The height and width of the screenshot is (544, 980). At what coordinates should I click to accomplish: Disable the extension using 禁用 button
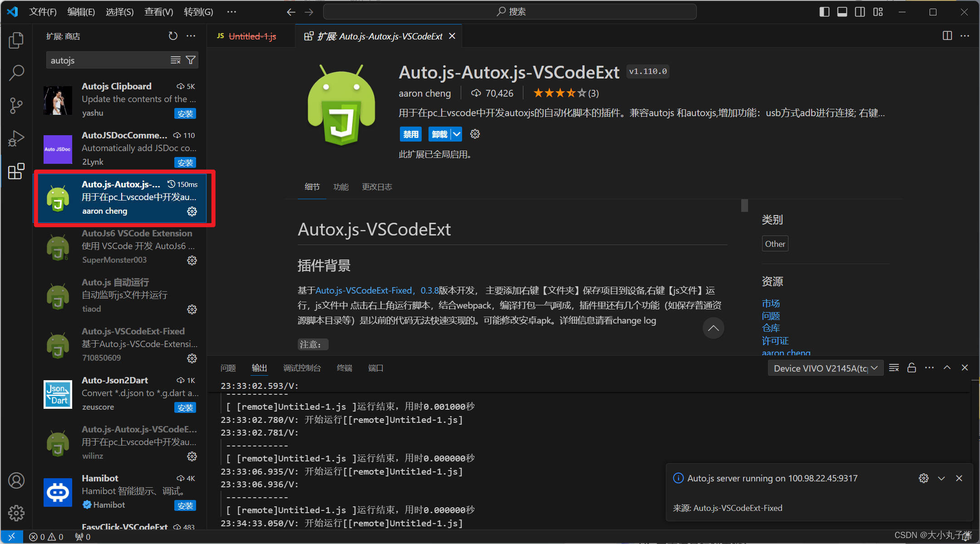point(410,134)
